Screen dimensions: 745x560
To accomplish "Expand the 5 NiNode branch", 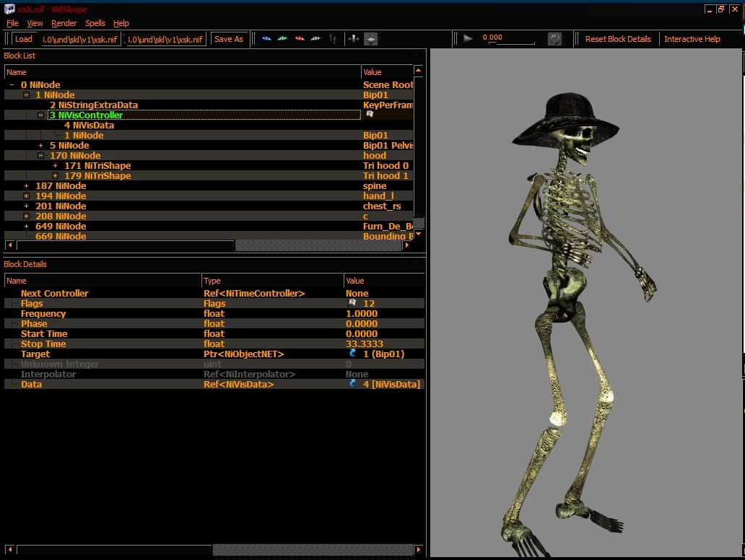I will tap(41, 145).
